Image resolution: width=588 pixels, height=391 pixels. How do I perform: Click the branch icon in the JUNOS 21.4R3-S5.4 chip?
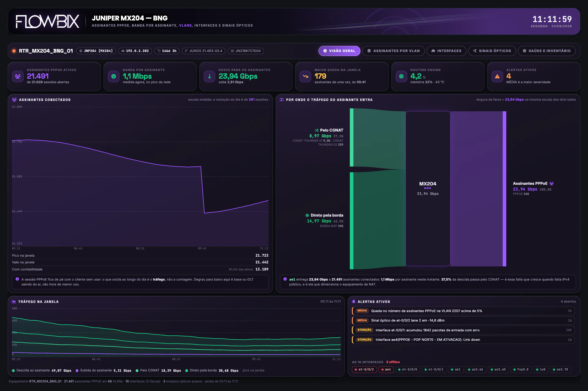click(x=186, y=51)
